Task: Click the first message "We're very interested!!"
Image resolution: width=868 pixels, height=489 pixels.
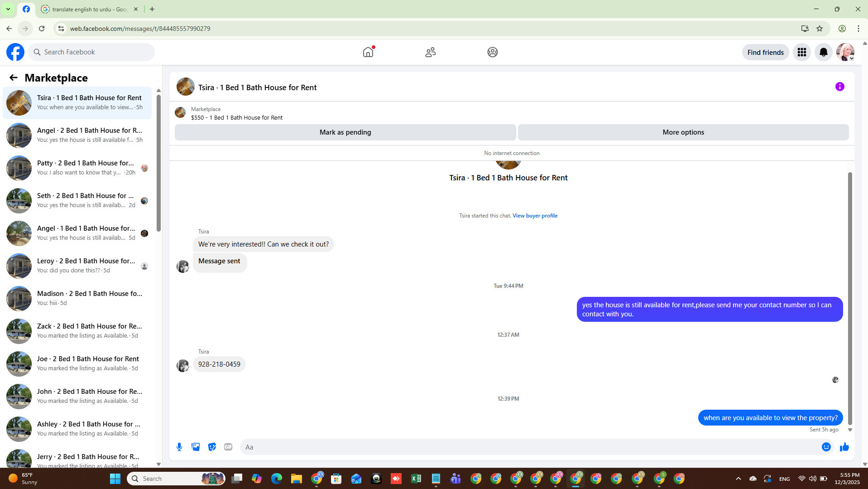Action: click(264, 244)
